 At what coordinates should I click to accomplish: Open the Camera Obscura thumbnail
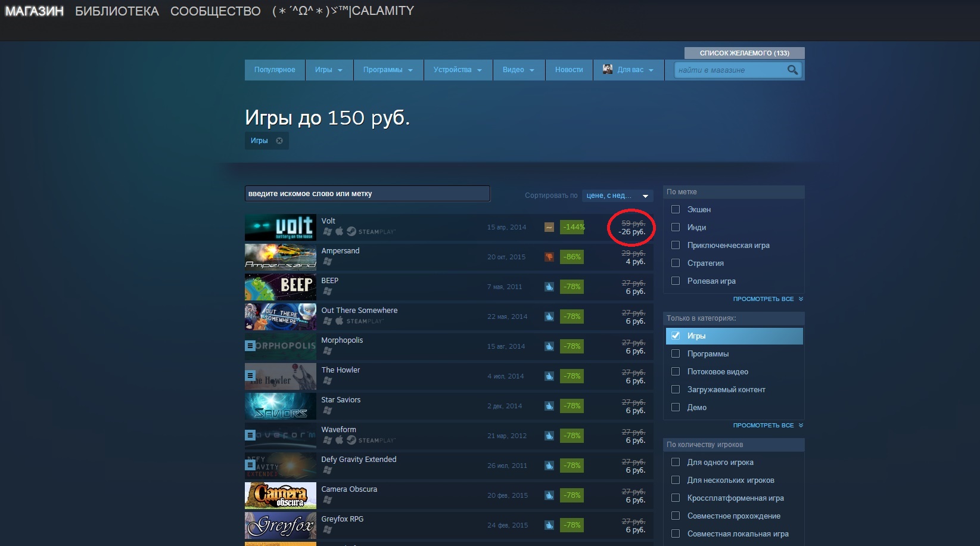click(281, 495)
